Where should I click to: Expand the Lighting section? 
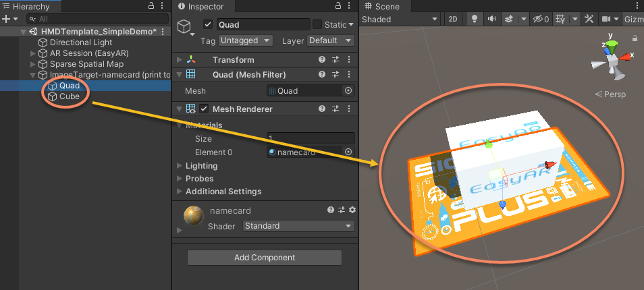click(x=179, y=166)
